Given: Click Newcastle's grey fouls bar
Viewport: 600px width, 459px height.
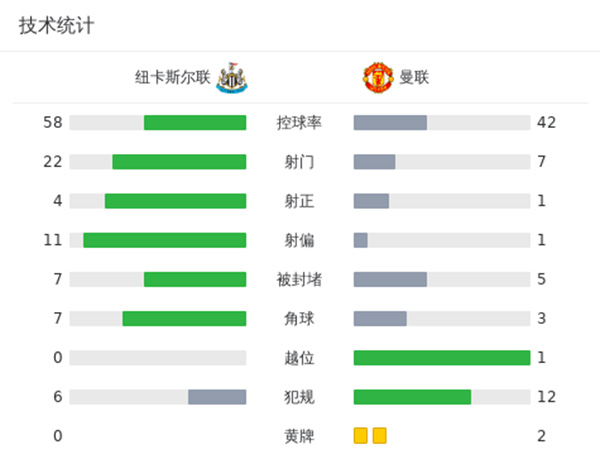Looking at the screenshot, I should pyautogui.click(x=217, y=397).
